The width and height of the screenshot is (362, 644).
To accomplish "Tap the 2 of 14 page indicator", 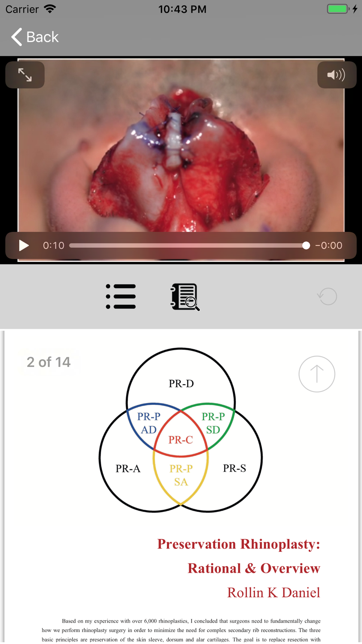I will tap(49, 362).
